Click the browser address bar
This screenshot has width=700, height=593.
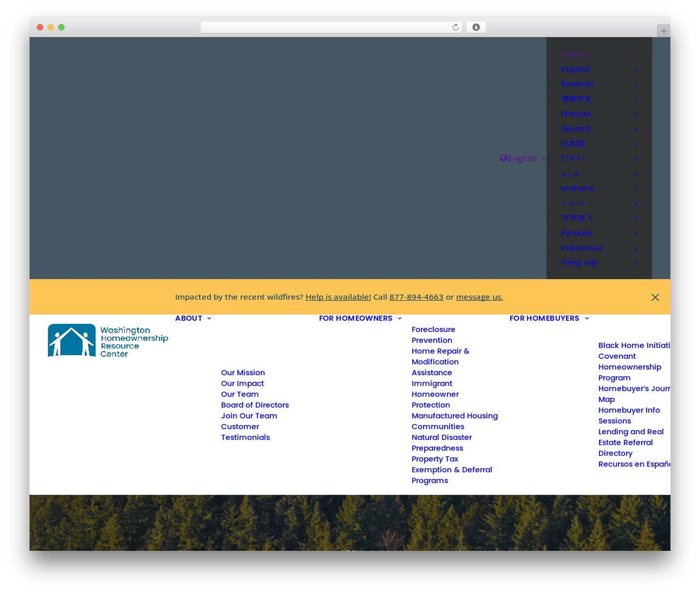coord(331,27)
